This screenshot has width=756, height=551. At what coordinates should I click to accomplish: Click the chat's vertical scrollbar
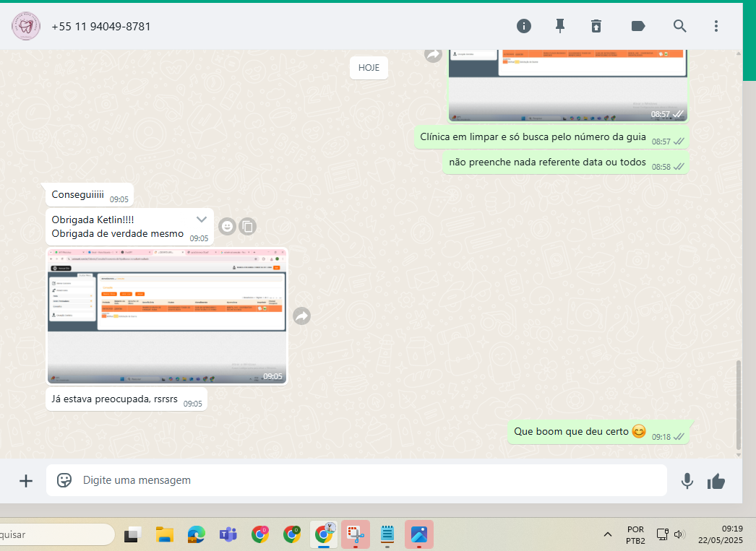pos(738,404)
